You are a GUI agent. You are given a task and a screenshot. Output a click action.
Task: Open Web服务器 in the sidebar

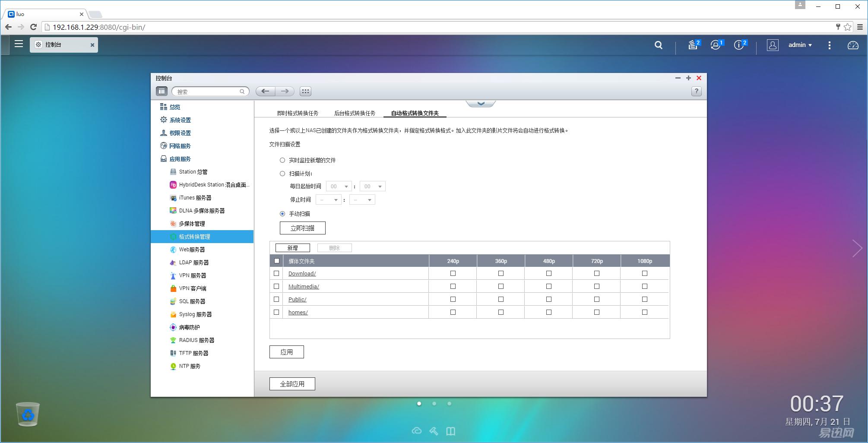[192, 250]
